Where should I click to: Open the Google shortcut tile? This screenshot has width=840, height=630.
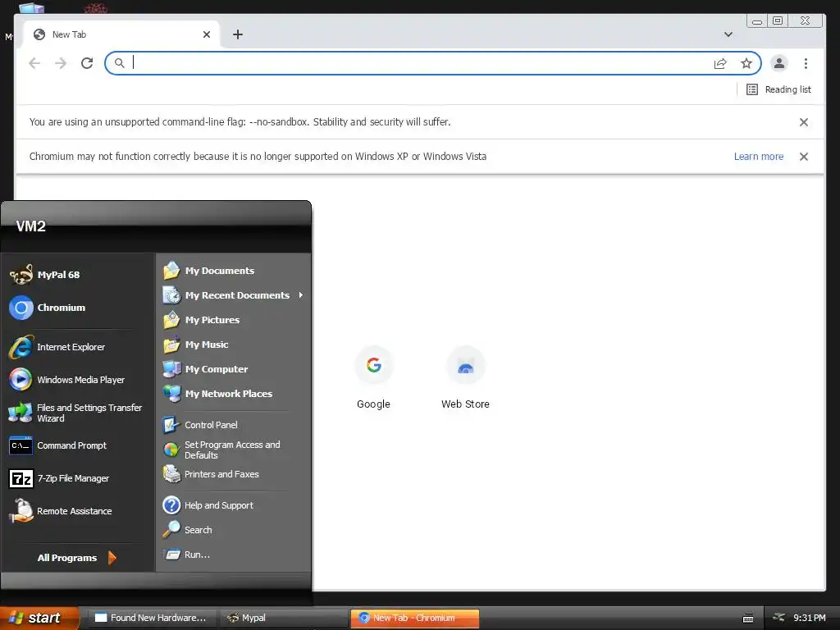pyautogui.click(x=374, y=377)
